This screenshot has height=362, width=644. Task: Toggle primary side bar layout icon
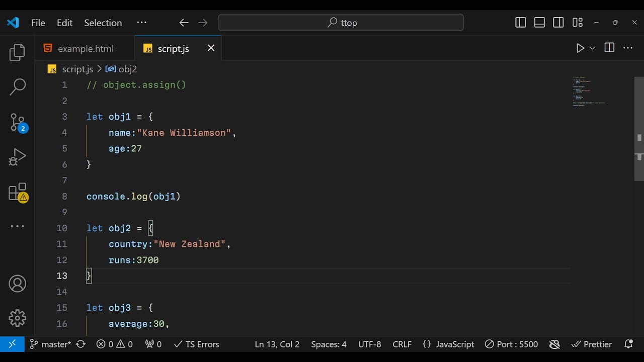(521, 23)
